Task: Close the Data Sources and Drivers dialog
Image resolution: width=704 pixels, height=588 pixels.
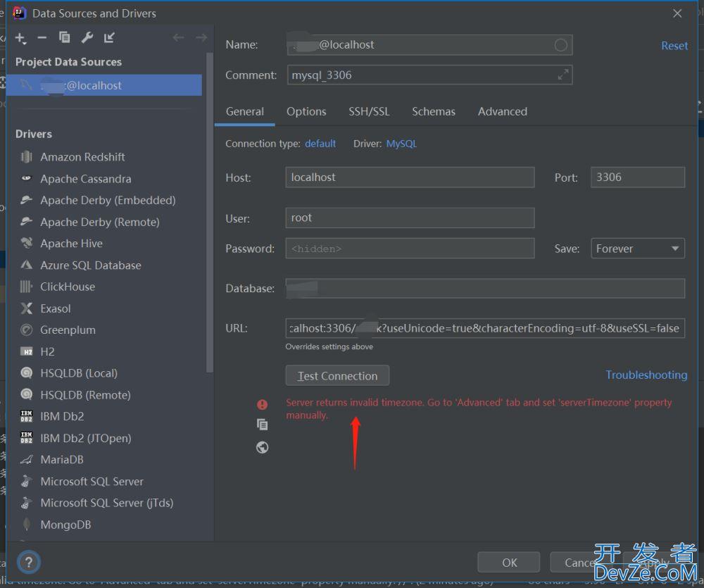Action: (677, 13)
